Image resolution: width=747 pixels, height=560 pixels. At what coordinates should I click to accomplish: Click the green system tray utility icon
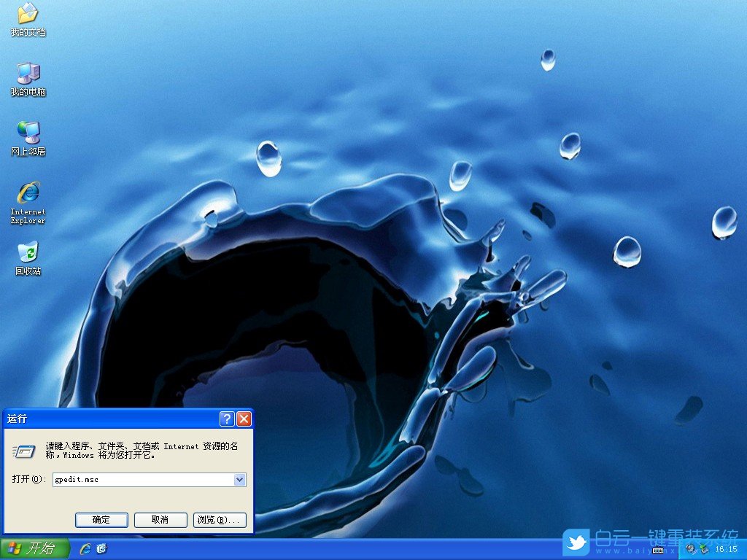[x=703, y=548]
